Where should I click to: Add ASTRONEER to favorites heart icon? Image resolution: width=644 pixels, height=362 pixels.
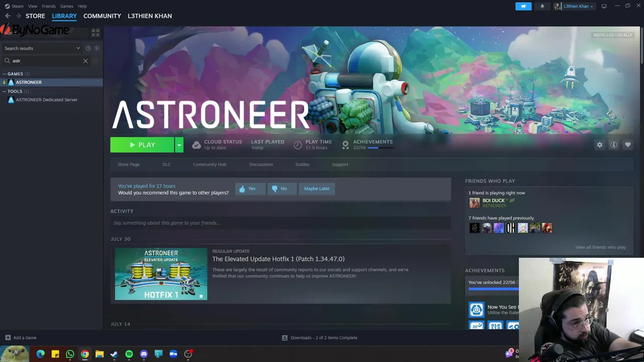628,145
